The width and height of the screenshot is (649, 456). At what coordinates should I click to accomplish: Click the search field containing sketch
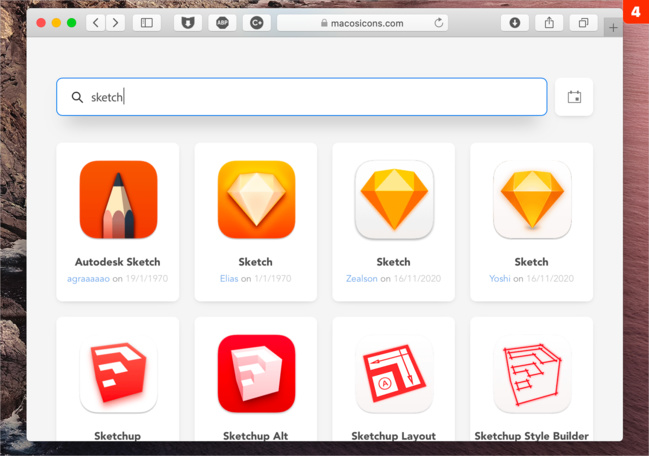tap(302, 97)
